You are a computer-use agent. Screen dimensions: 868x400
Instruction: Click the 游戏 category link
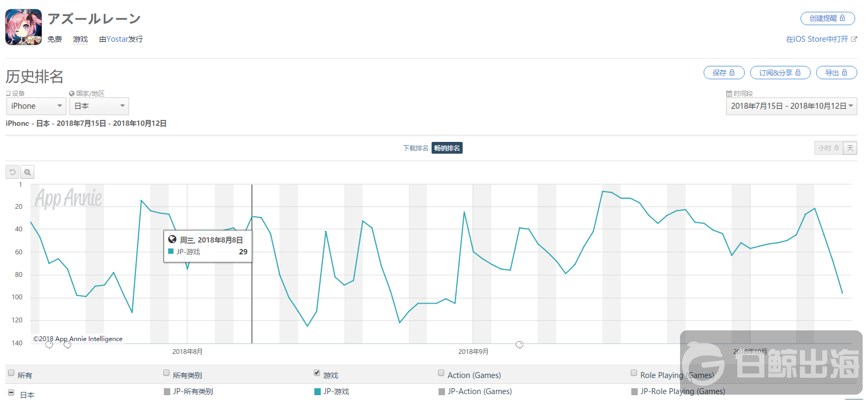tap(80, 39)
